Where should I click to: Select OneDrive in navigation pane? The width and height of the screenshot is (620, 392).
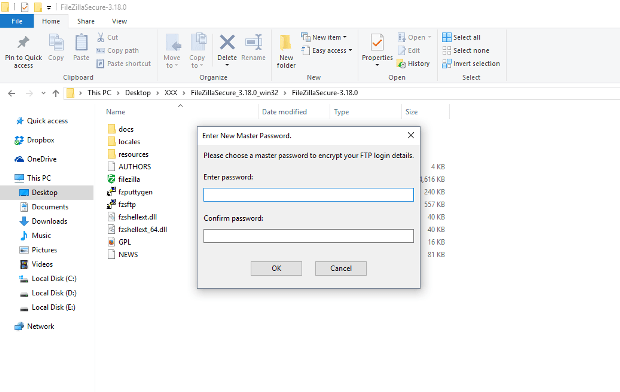[36, 159]
